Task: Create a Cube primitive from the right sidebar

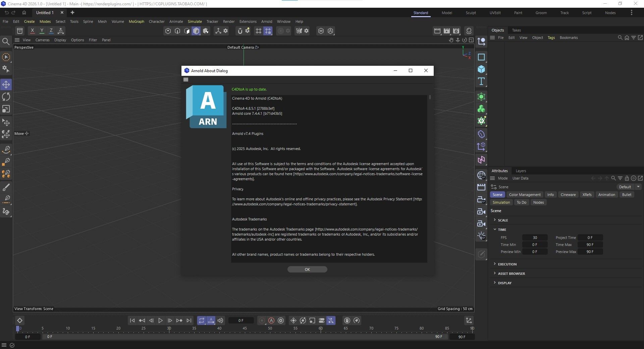Action: pyautogui.click(x=481, y=69)
